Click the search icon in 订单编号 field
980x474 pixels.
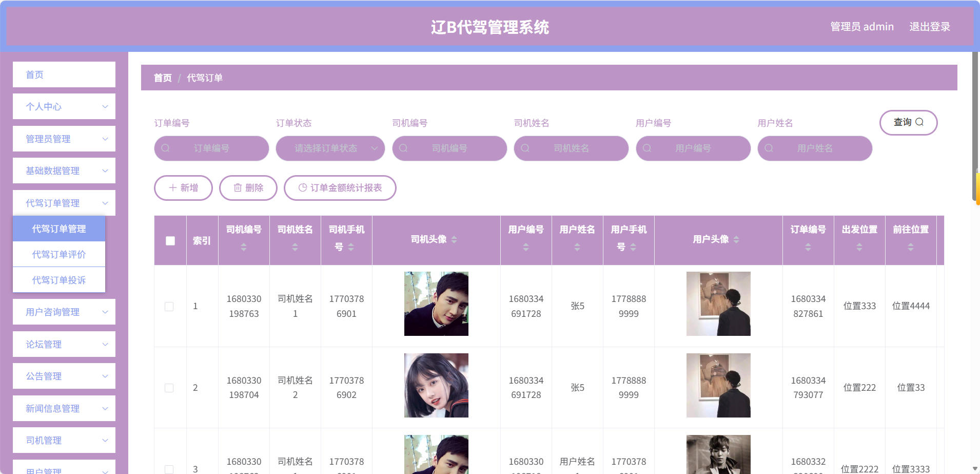[165, 148]
